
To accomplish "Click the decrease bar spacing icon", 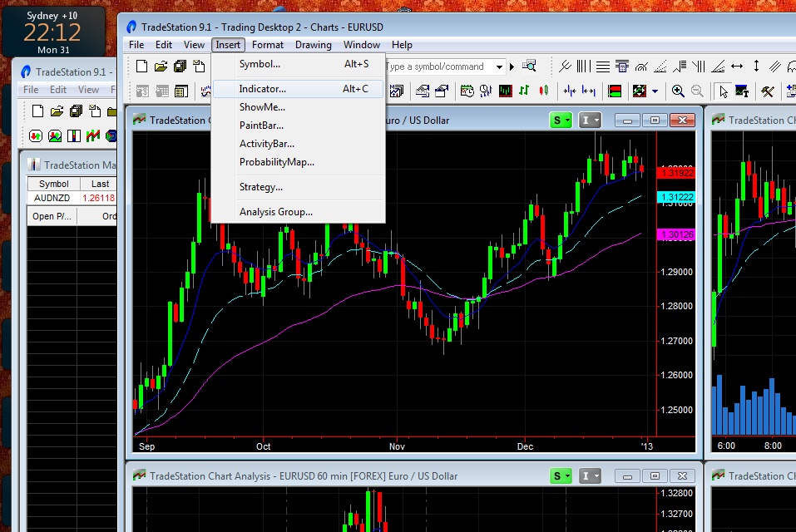I will point(569,91).
